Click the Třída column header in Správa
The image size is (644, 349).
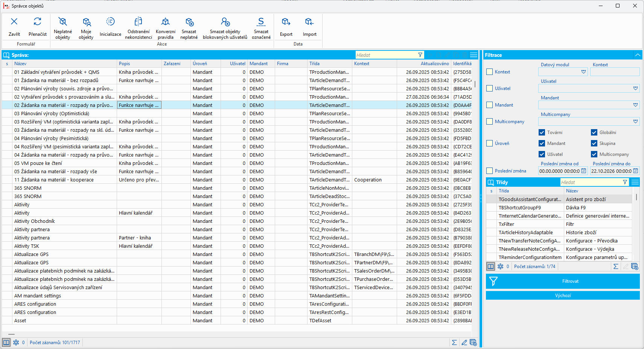click(330, 64)
